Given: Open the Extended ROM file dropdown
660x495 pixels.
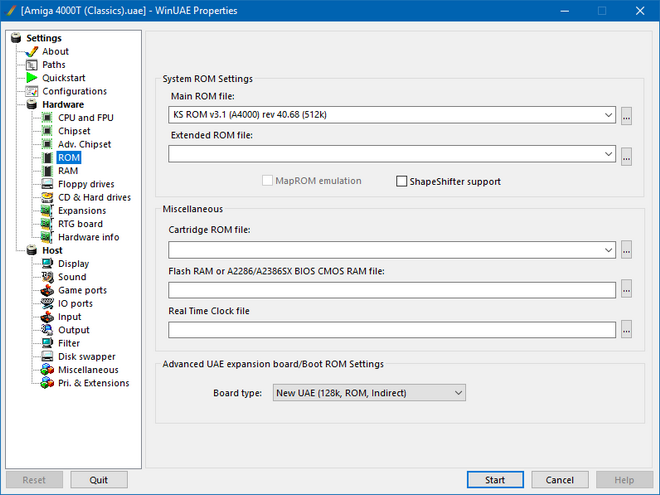Looking at the screenshot, I should coord(609,154).
